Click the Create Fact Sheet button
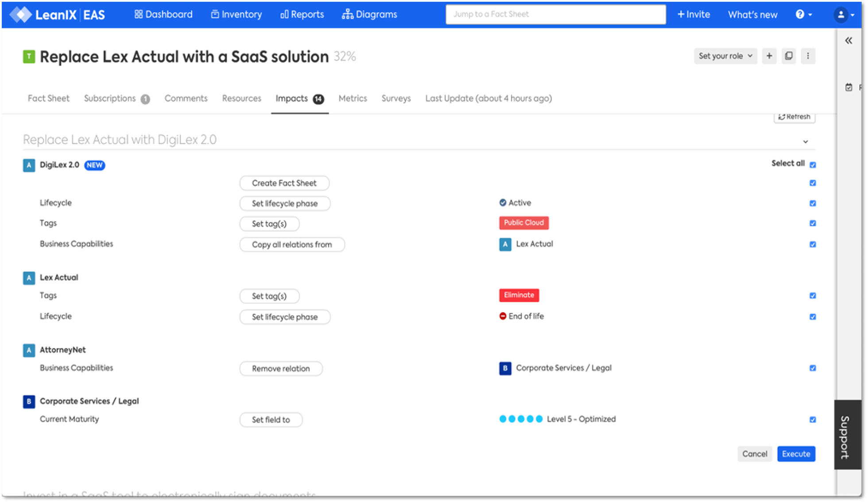The image size is (868, 503). [284, 183]
